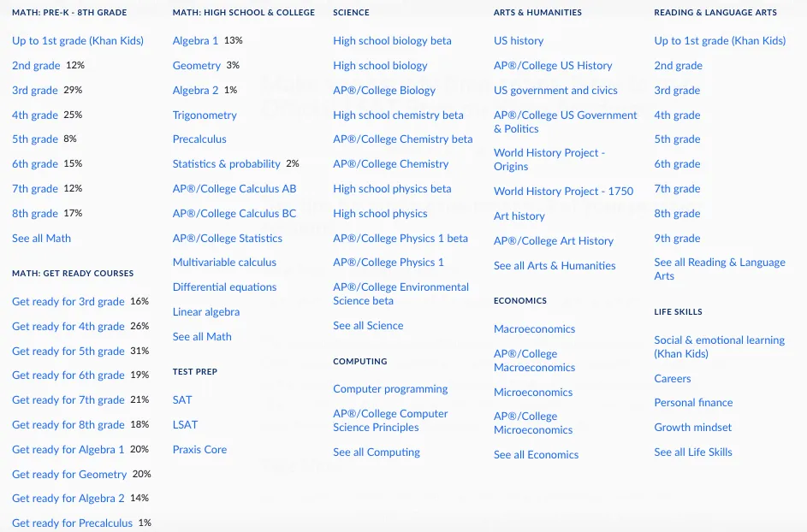See all Life Skills
Screen dimensions: 807x532
click(693, 452)
